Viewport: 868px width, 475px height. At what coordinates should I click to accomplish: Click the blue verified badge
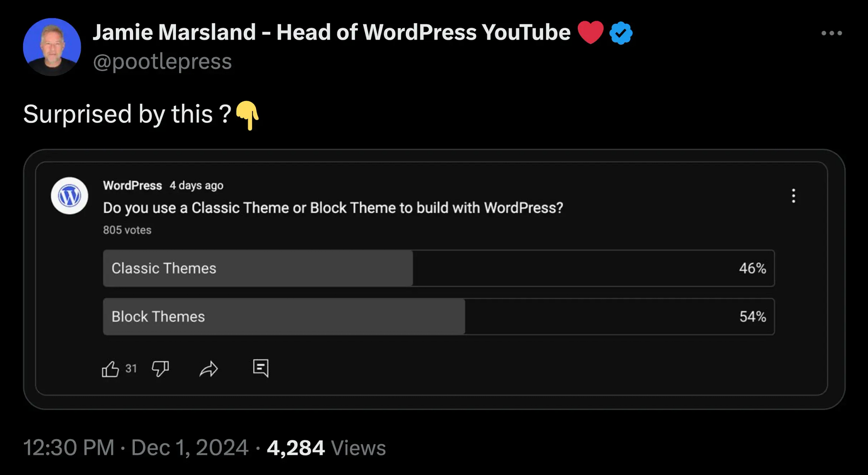pos(621,33)
